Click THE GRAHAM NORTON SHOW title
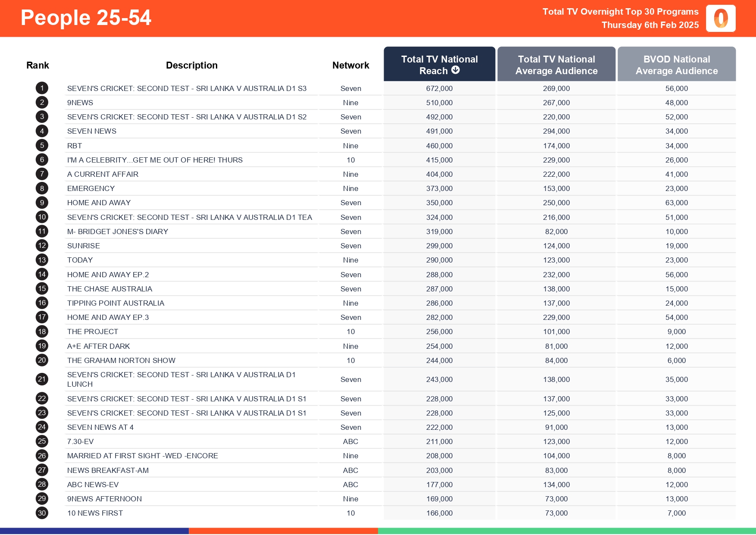The image size is (756, 535). coord(121,360)
